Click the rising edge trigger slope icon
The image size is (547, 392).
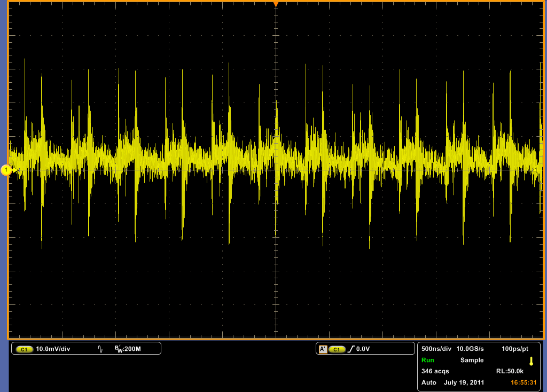click(351, 349)
